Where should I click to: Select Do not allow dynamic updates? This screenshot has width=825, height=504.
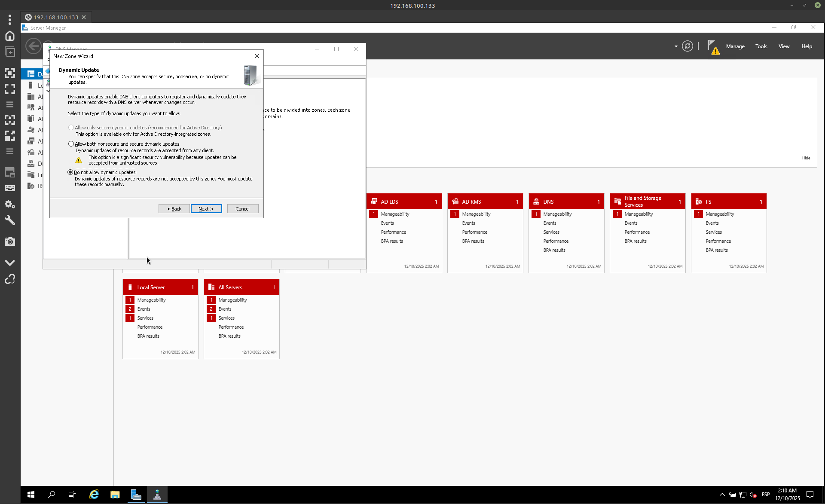pos(70,172)
